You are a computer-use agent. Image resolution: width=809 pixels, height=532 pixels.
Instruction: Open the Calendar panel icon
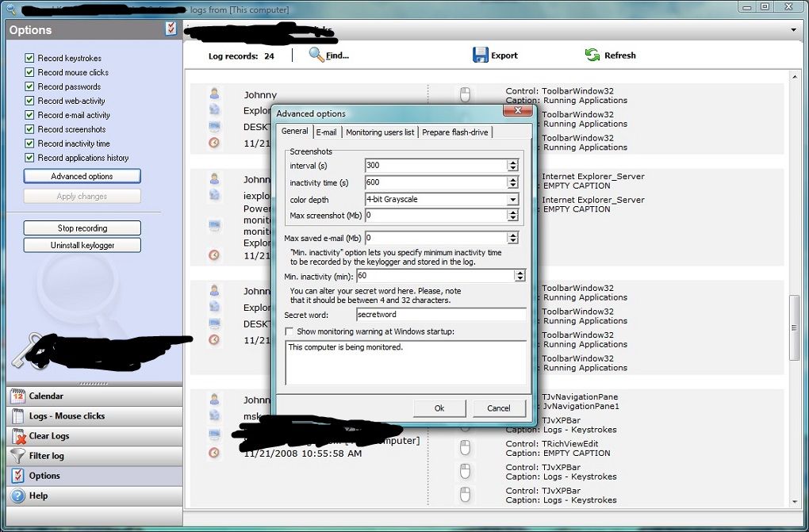17,396
